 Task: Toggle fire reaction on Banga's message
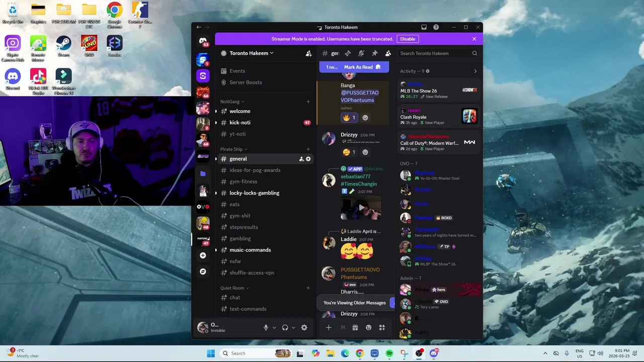[349, 118]
